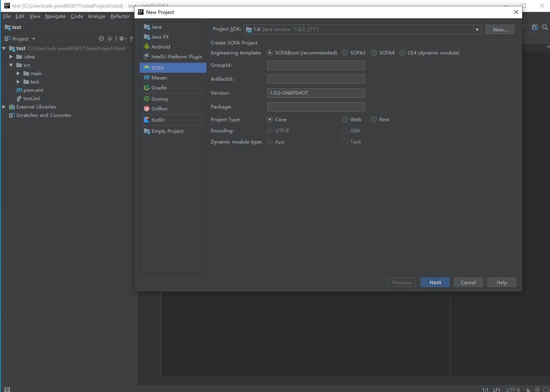Viewport: 550px width, 392px height.
Task: Click Collapse All icon in Project panel
Action: [110, 39]
